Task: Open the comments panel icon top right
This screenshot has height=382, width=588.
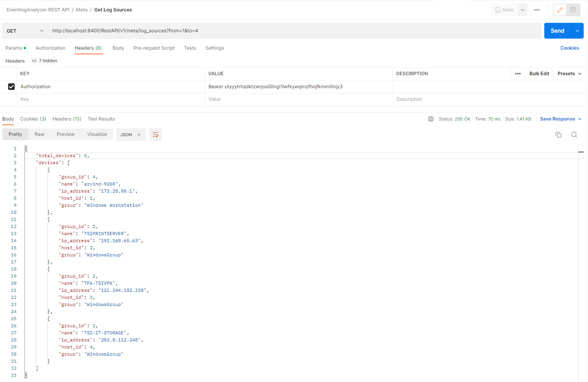Action: point(573,9)
